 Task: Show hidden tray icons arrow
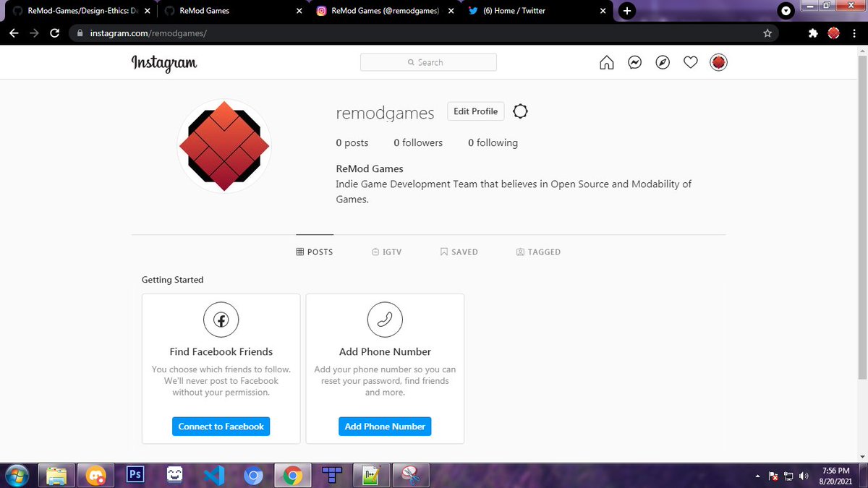pos(758,476)
